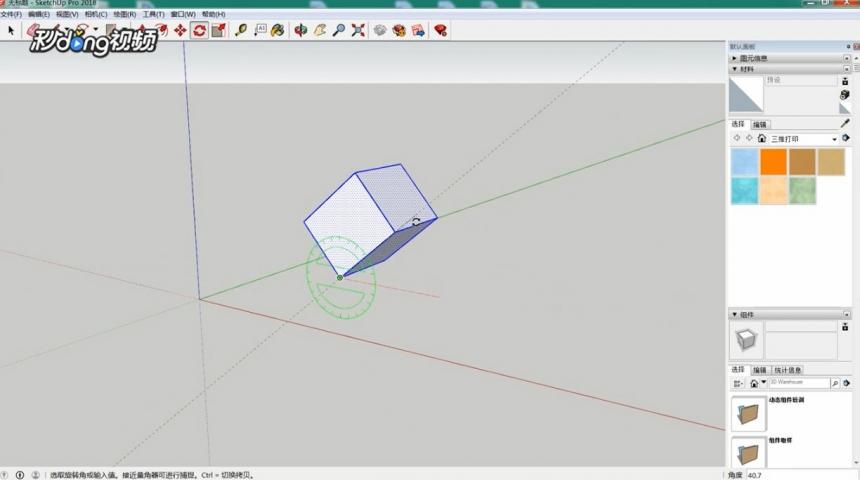860x480 pixels.
Task: Open the 相机(C) menu
Action: point(96,15)
